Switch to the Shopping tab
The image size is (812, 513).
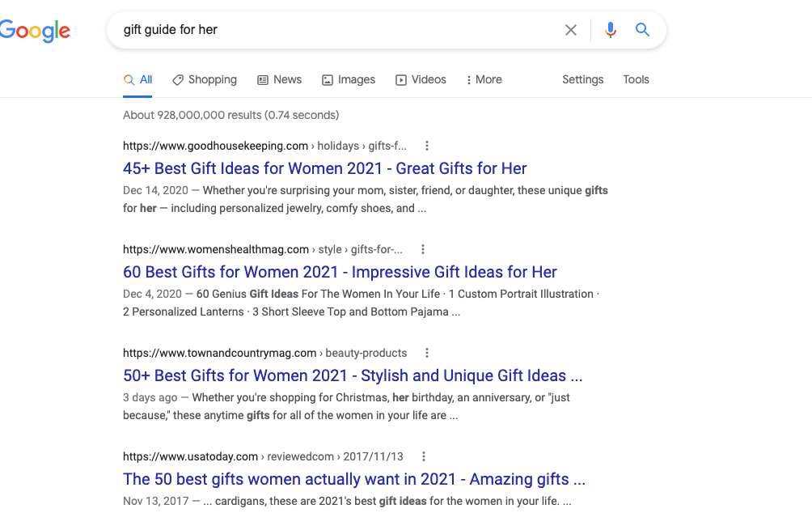[205, 80]
